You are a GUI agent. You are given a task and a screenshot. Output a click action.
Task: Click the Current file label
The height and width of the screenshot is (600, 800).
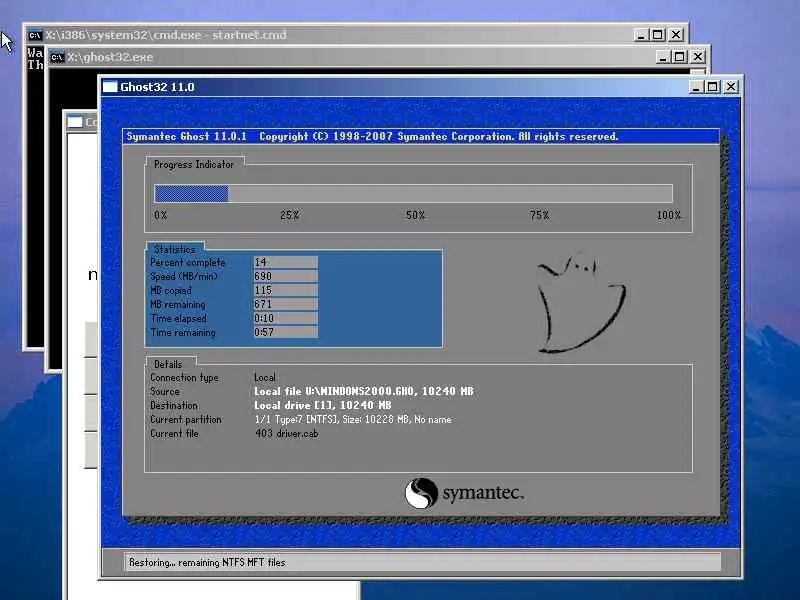click(174, 434)
